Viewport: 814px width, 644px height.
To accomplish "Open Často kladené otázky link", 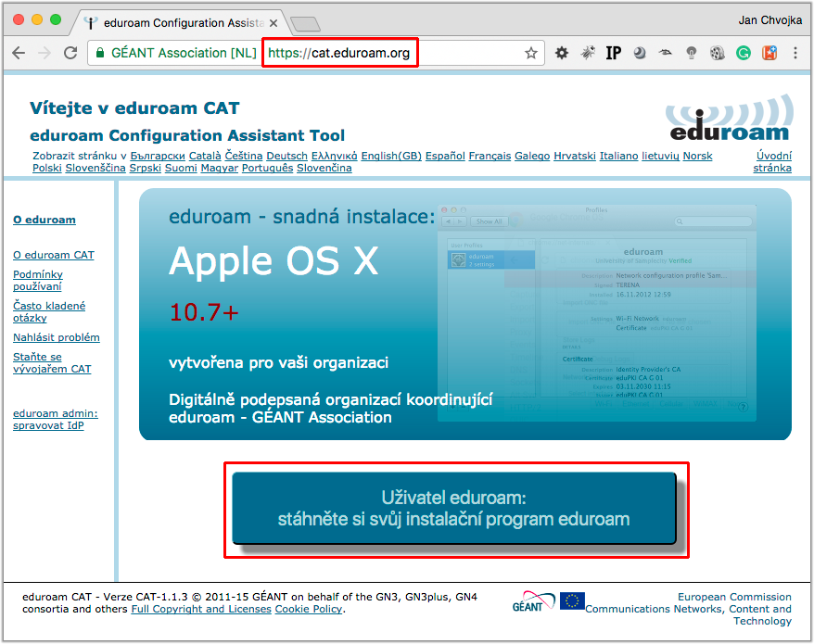I will pyautogui.click(x=49, y=311).
